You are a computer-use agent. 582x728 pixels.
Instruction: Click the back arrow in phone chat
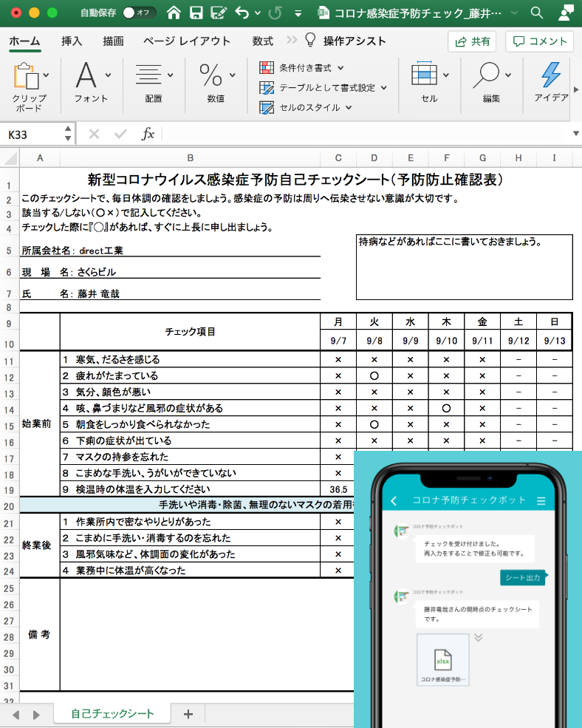pyautogui.click(x=394, y=500)
